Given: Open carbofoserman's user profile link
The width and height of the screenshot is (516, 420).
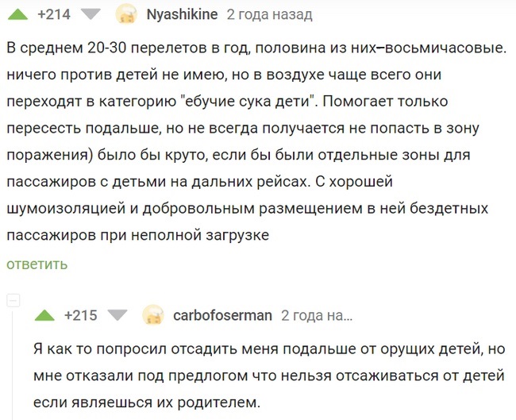Looking at the screenshot, I should point(221,315).
